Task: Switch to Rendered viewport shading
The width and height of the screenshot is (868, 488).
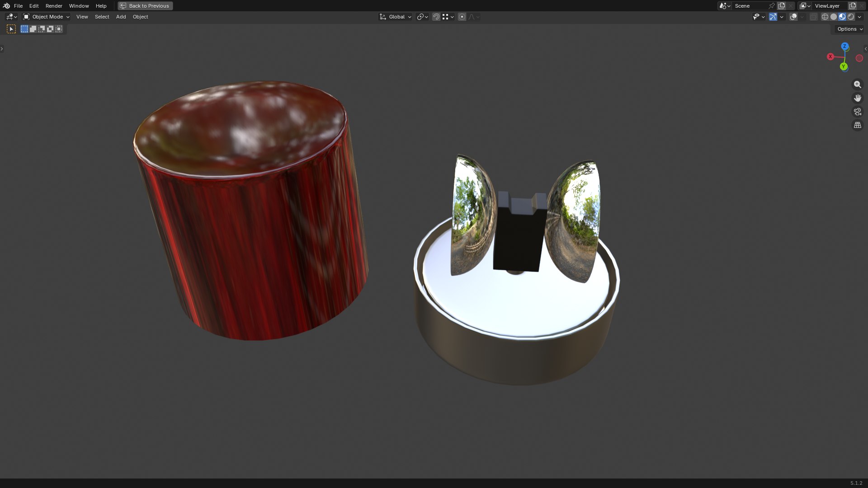Action: click(851, 17)
